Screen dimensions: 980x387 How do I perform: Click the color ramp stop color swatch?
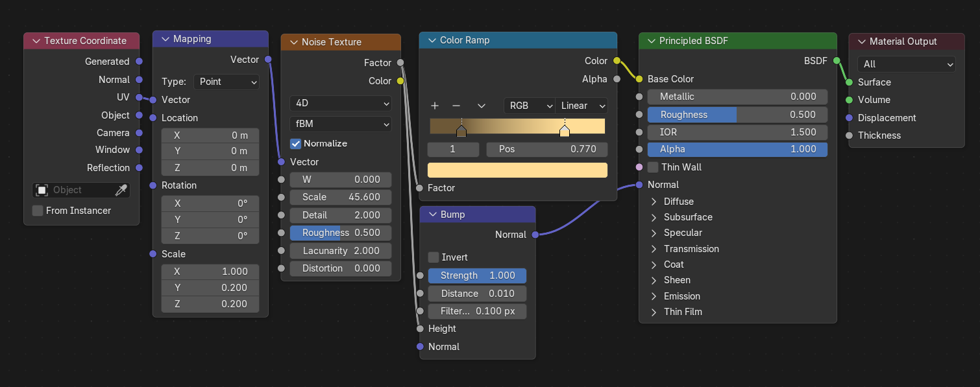pos(517,170)
